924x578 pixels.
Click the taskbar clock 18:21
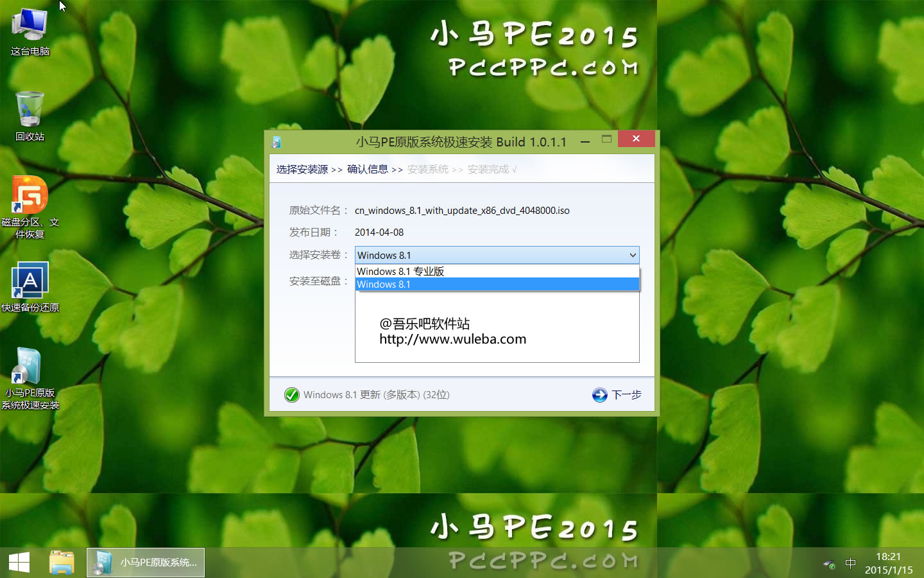coord(889,557)
